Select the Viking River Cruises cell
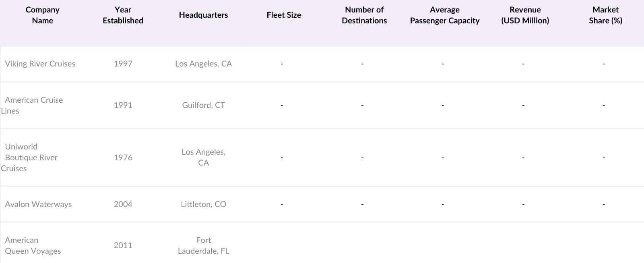Image resolution: width=644 pixels, height=263 pixels. point(40,64)
